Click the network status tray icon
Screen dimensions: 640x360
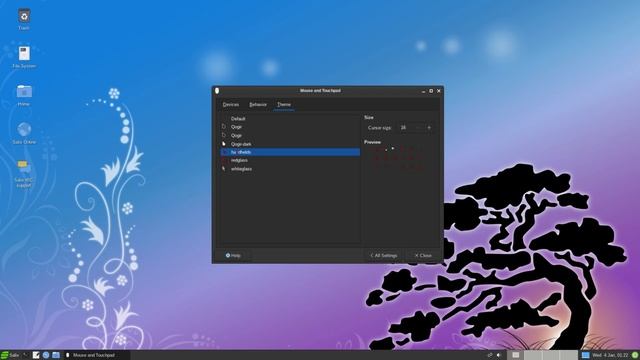[490, 355]
